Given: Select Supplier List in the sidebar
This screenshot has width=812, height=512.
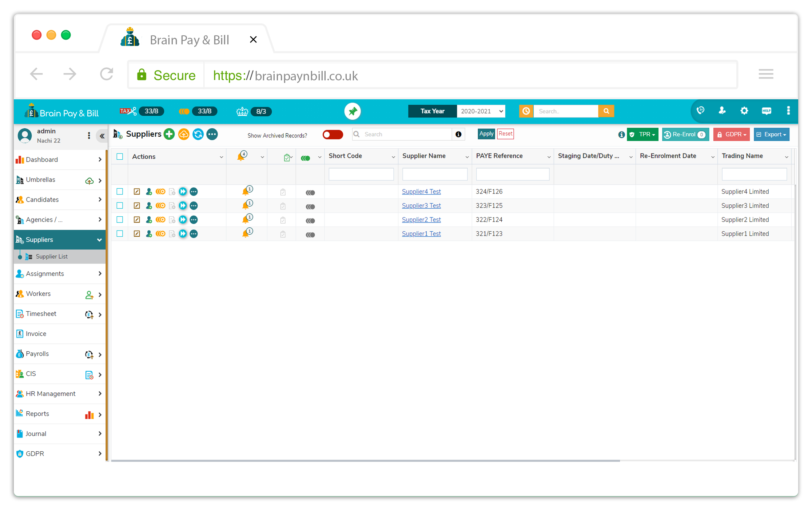Looking at the screenshot, I should [x=60, y=257].
